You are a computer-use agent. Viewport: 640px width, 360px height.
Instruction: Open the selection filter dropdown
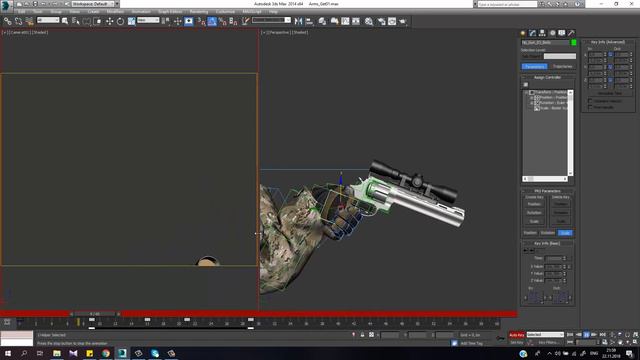coord(48,20)
